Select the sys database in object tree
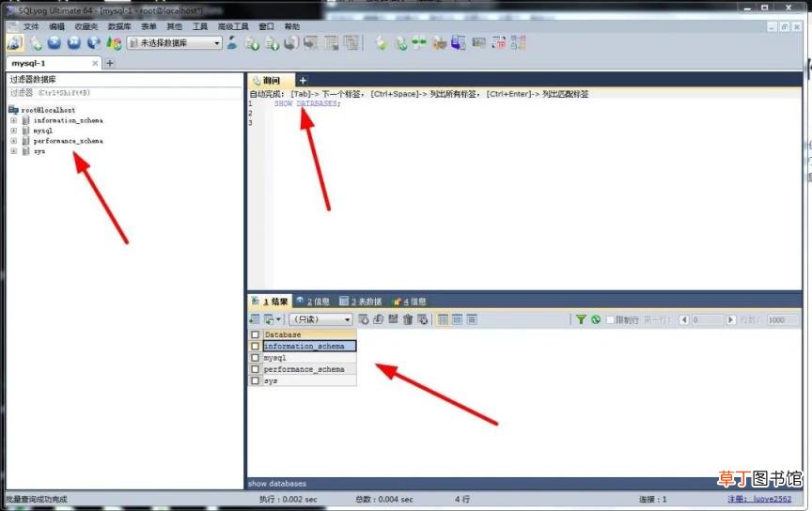812x511 pixels. tap(39, 151)
